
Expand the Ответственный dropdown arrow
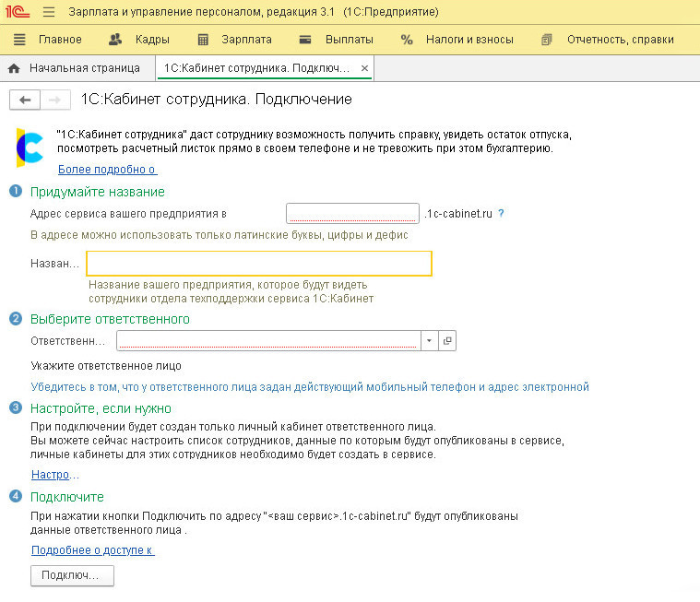[x=430, y=341]
